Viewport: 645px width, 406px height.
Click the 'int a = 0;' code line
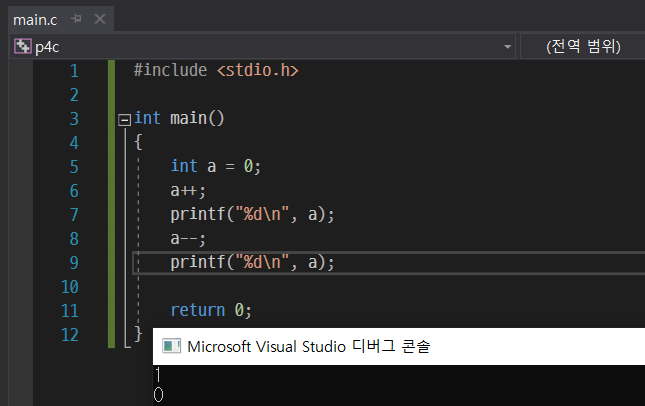point(216,167)
